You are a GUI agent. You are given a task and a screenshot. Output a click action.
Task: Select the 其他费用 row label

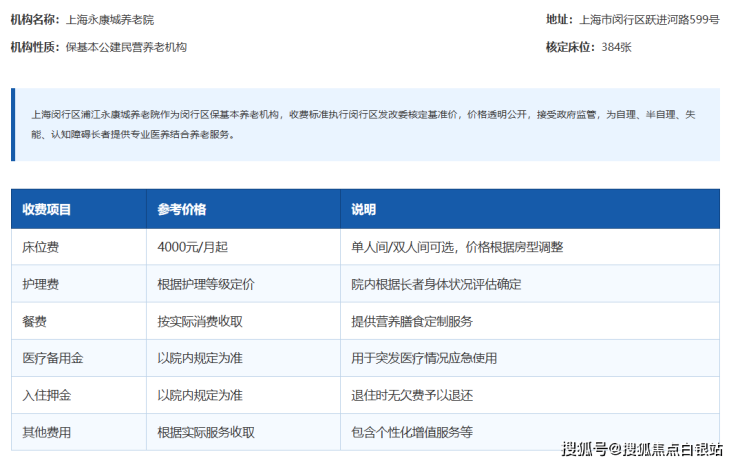coord(47,432)
